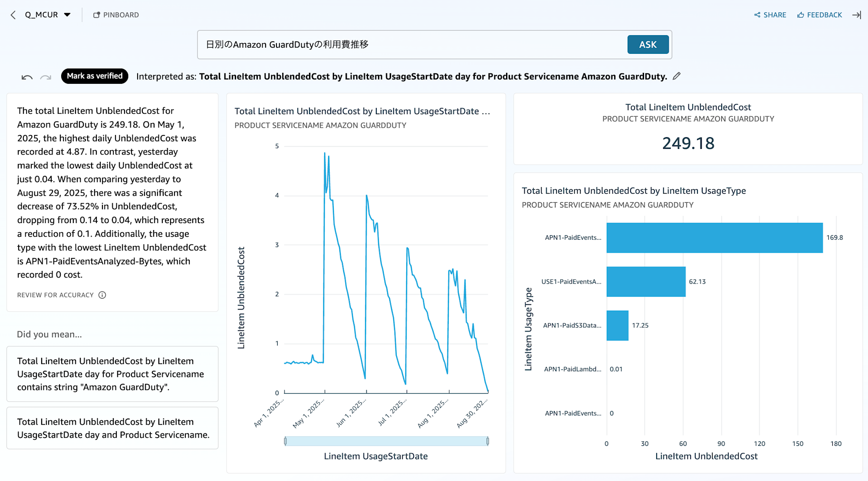Go back using the left chevron arrow
This screenshot has width=868, height=481.
13,15
